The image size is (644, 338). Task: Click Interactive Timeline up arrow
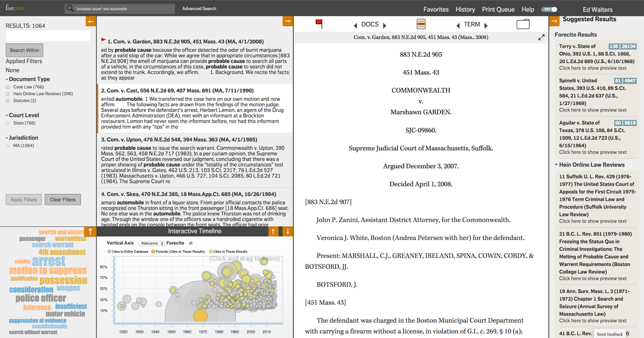click(x=273, y=231)
